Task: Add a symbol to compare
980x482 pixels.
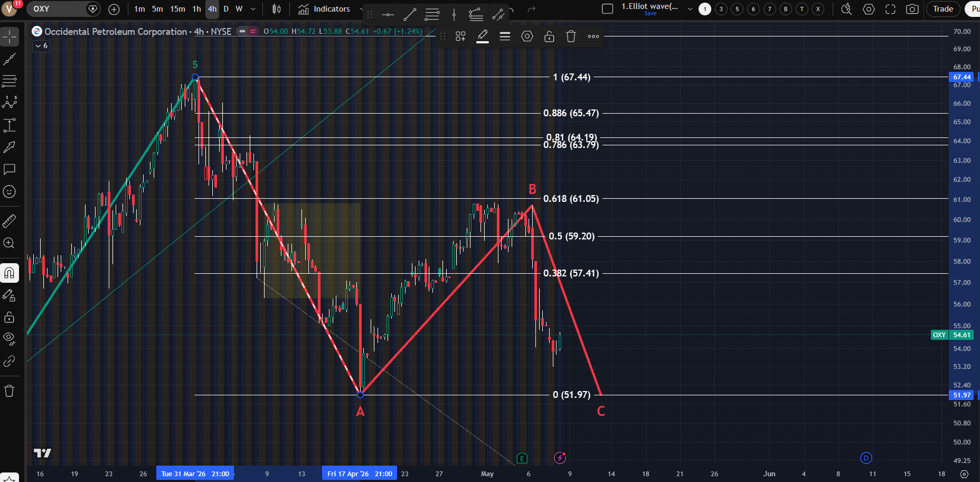Action: 114,9
